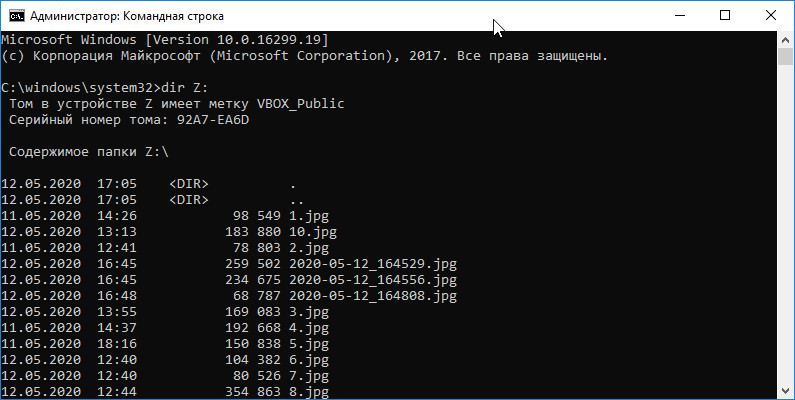Click the vertical scrollbar thumb
Image resolution: width=795 pixels, height=400 pixels.
[785, 57]
